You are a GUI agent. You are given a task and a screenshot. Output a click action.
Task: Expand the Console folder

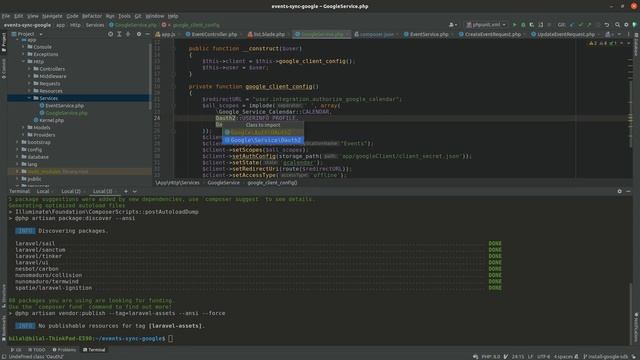click(24, 47)
